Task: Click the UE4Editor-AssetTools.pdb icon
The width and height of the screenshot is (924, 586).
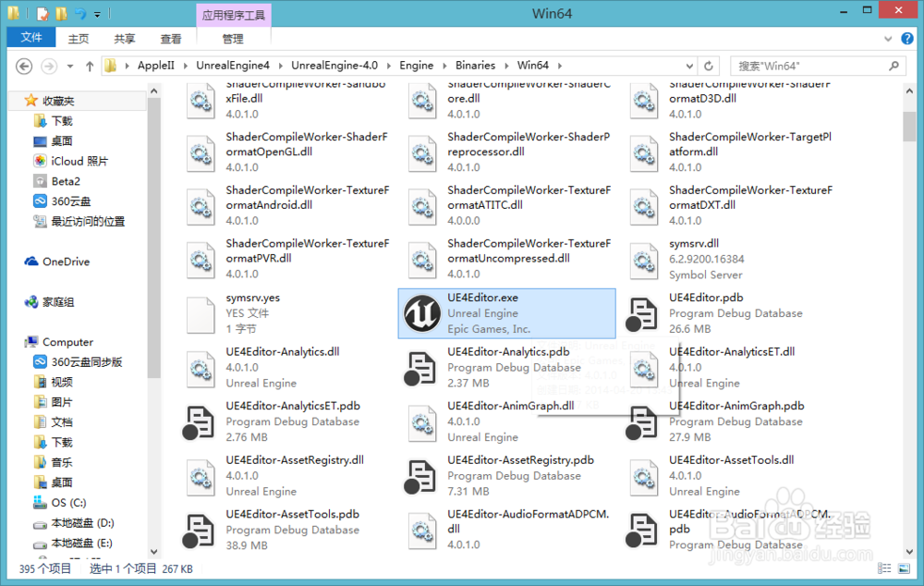Action: [199, 531]
